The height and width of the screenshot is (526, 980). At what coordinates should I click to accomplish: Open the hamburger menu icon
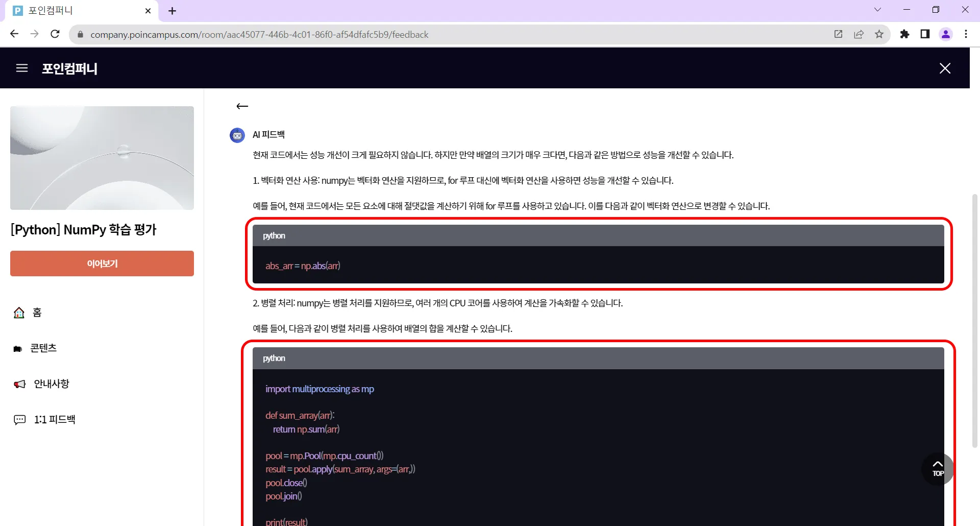(22, 68)
